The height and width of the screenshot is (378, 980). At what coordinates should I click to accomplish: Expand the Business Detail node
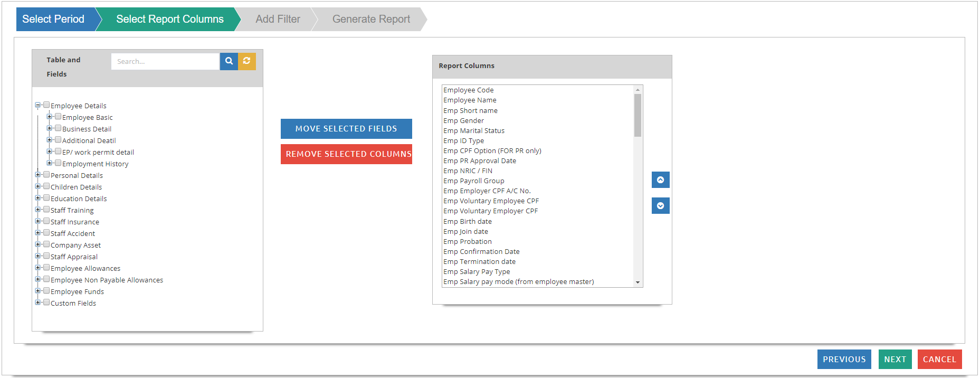tap(49, 128)
